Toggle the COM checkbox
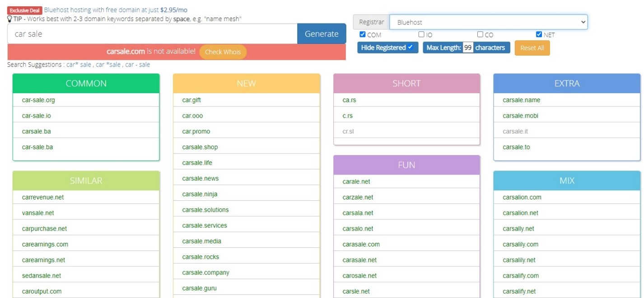Screen dimensions: 644x298 pyautogui.click(x=363, y=34)
